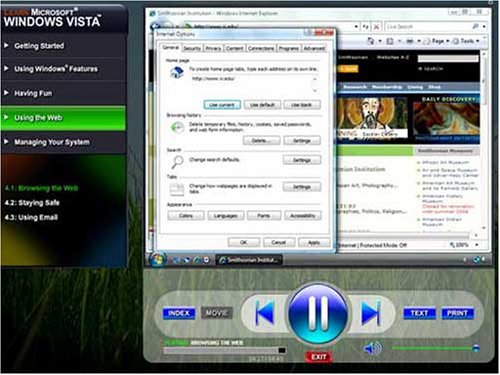This screenshot has height=375, width=500.
Task: Confirm Internet Options with OK
Action: coord(244,242)
